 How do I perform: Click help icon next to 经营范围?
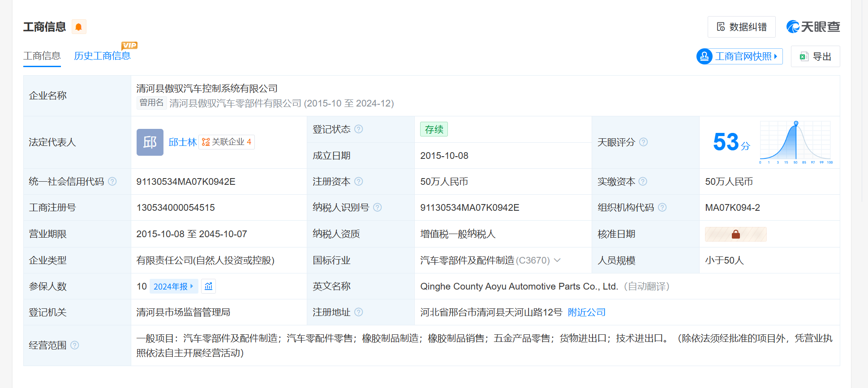point(75,345)
